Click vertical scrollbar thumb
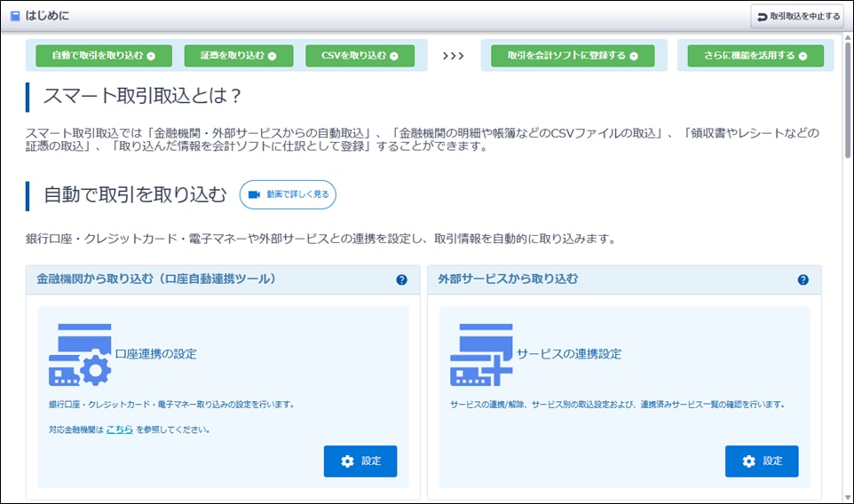 tap(848, 99)
